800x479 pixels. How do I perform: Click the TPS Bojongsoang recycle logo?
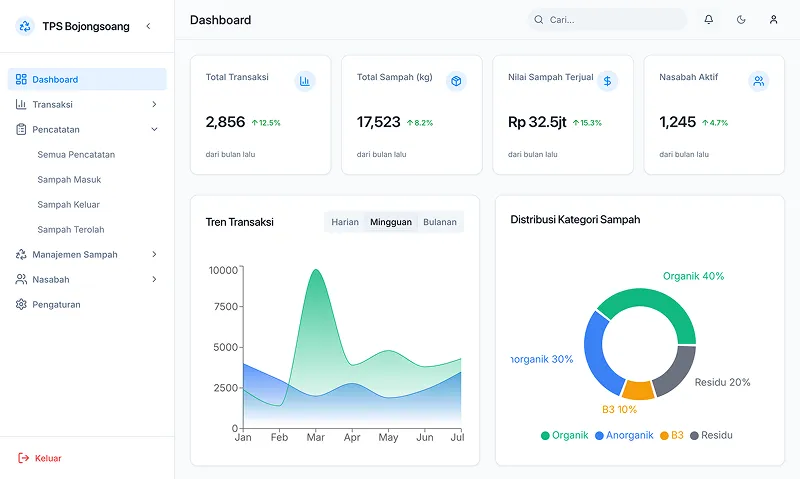click(x=25, y=26)
